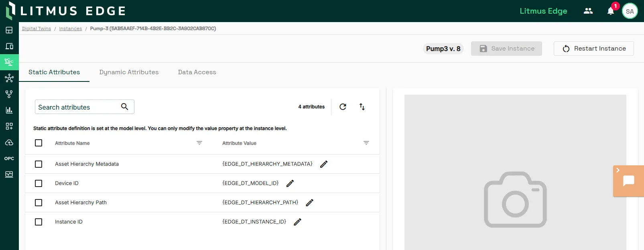Click the Litmus Edge logo
644x250 pixels.
(66, 11)
